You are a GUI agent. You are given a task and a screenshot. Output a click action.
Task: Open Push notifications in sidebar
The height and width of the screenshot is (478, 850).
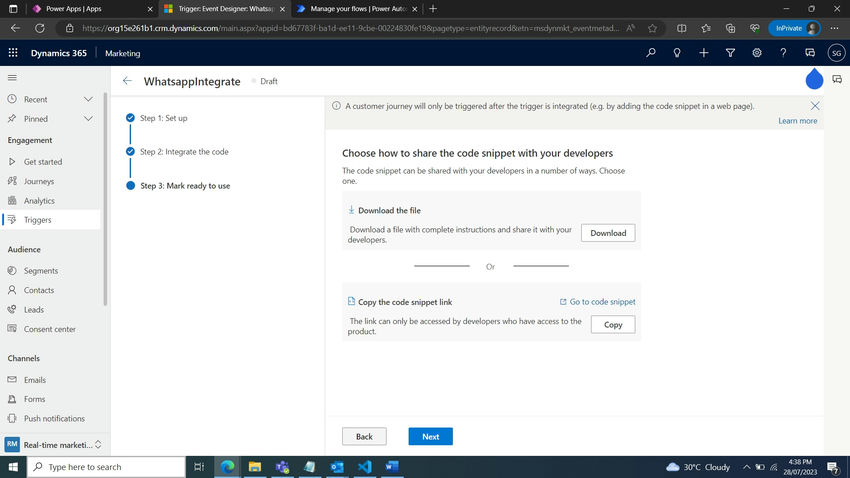(54, 418)
